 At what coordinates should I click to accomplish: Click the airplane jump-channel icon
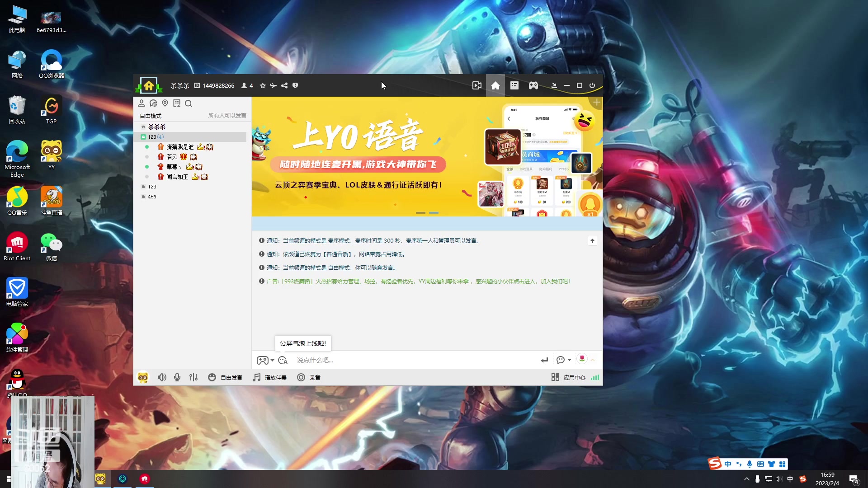(x=274, y=85)
